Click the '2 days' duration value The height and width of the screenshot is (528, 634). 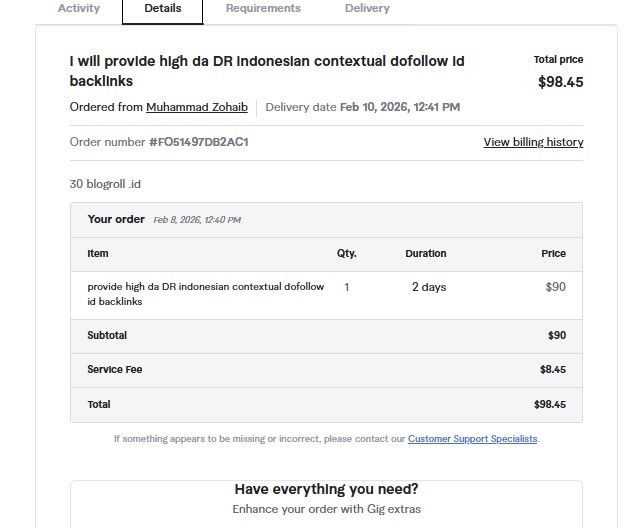coord(429,287)
